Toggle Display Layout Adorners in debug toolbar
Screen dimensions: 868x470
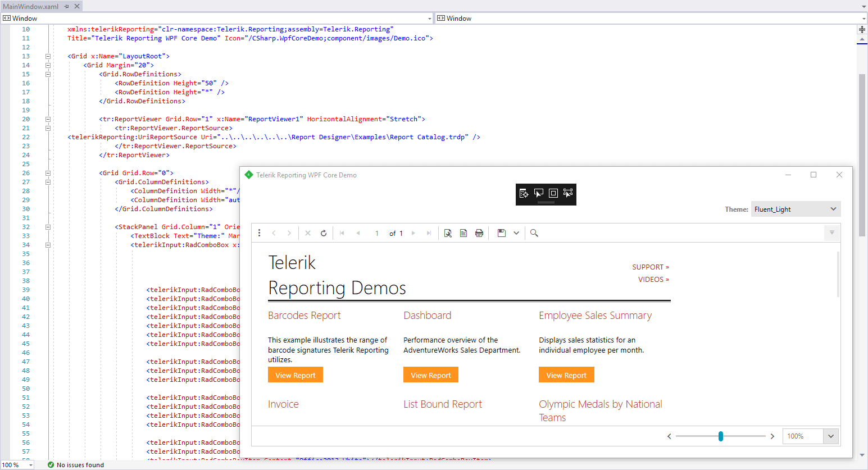pyautogui.click(x=553, y=193)
